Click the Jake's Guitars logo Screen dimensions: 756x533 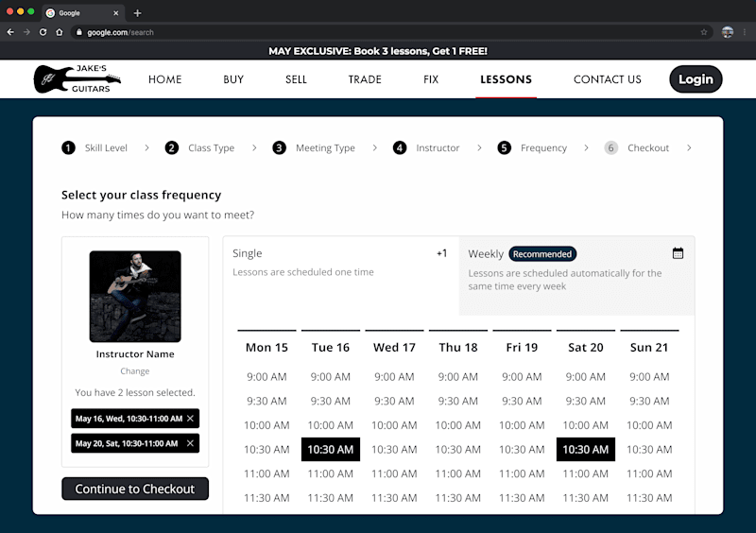coord(77,79)
